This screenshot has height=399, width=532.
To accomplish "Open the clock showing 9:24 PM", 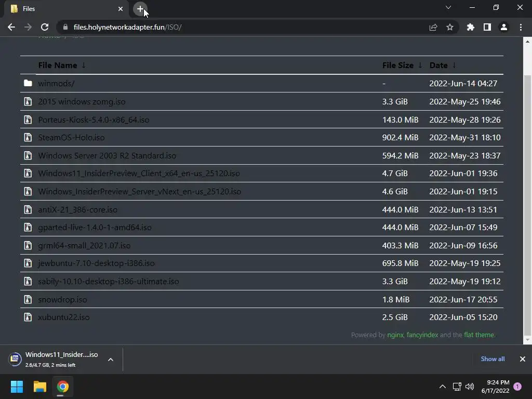I will click(x=495, y=387).
